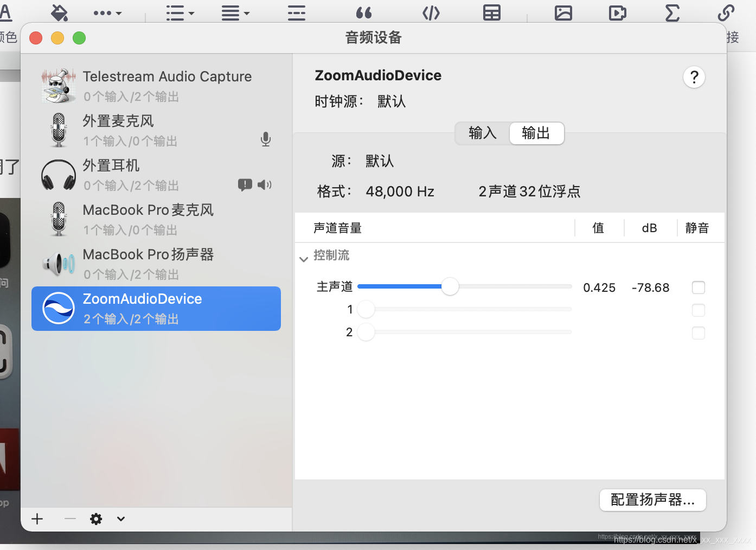Switch to the 输出 tab
Screen dimensions: 756x550
pos(536,133)
